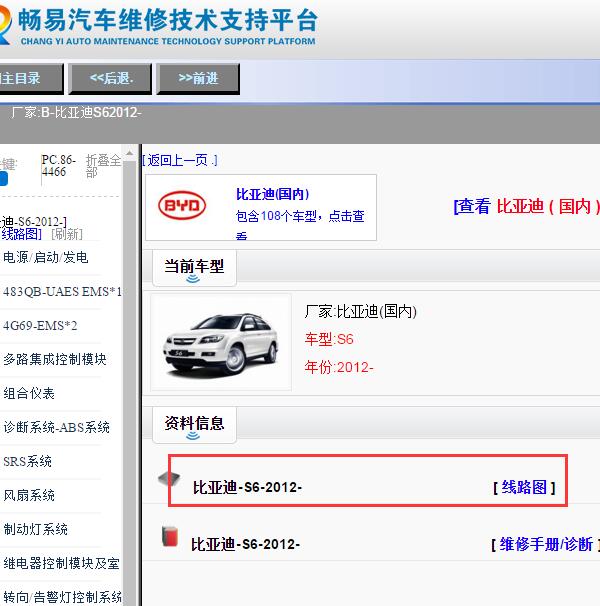Open 转向/告警灯控制系统 sidebar item
This screenshot has width=600, height=606.
click(62, 597)
